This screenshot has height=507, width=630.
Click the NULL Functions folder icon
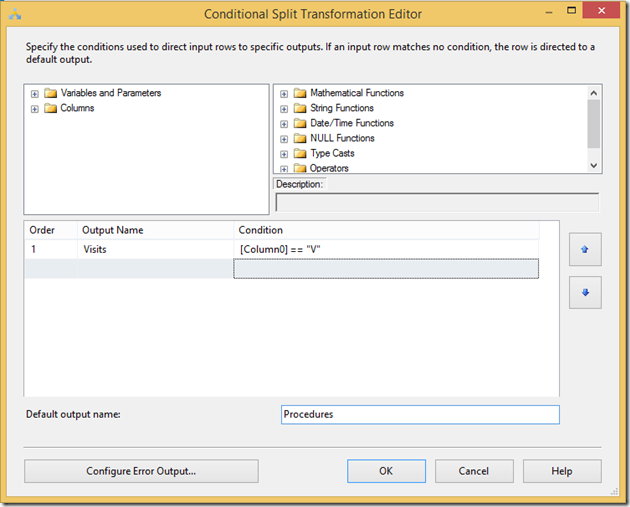tap(300, 138)
